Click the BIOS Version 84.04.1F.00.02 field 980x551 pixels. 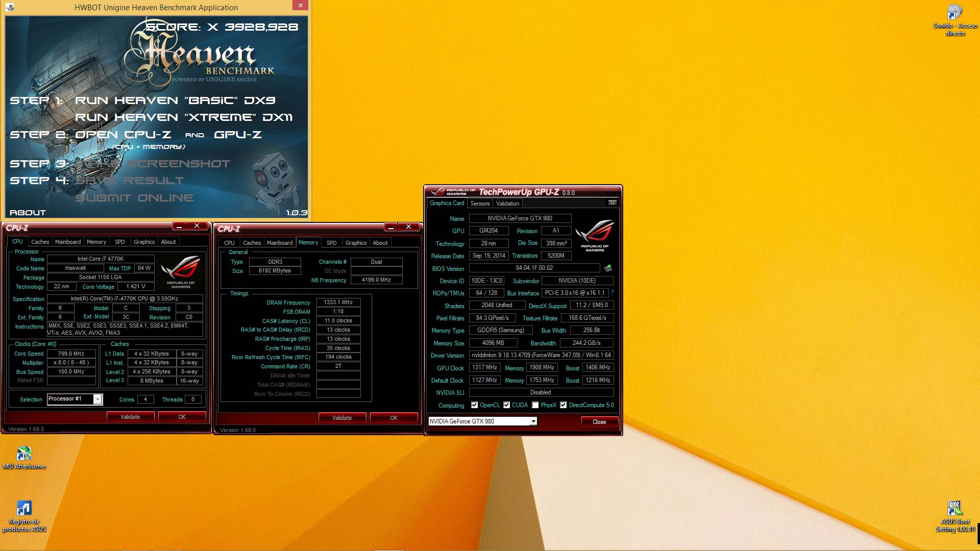[x=534, y=268]
